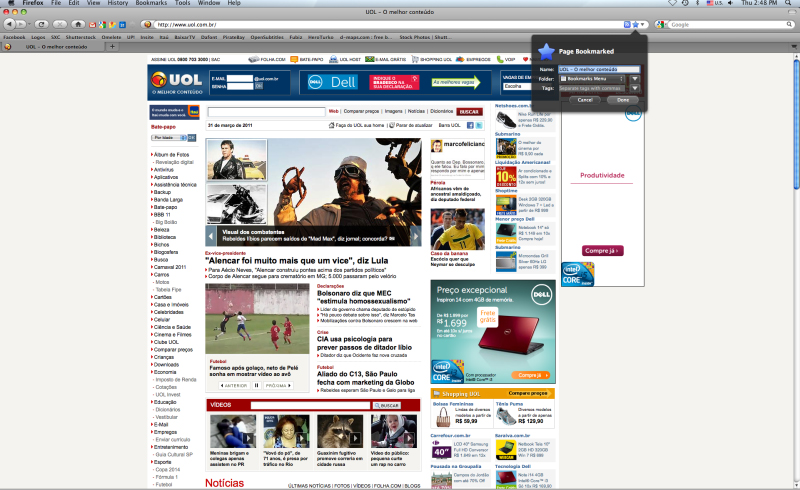Click the E-MAIL login input field

pos(240,79)
